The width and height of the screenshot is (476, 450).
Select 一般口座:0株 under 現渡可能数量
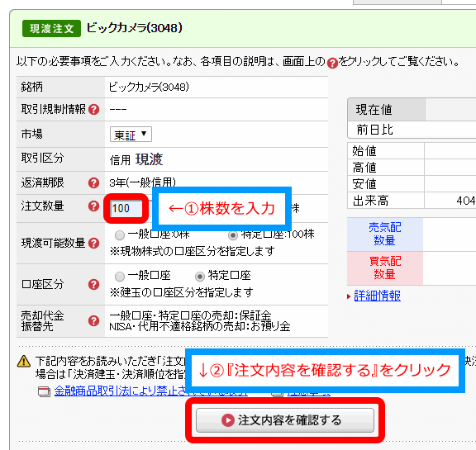(x=120, y=235)
